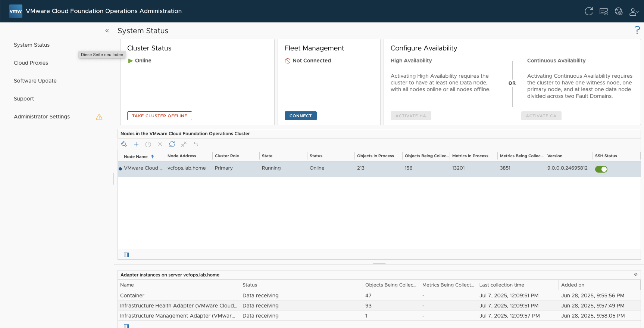Open Cloud Proxies in sidebar
644x328 pixels.
click(31, 63)
